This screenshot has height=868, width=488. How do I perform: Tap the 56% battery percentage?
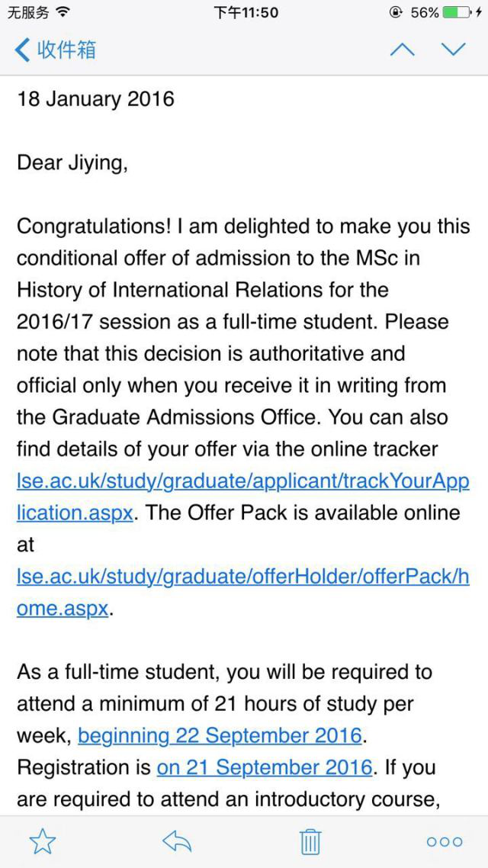pos(424,12)
